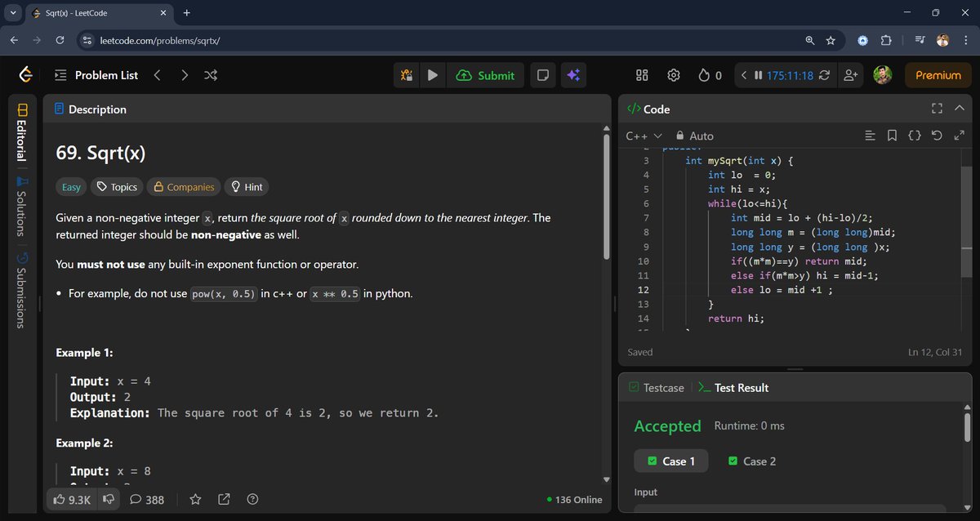Open the AI sparkle assistant icon
Screen dimensions: 980x521
tap(573, 75)
